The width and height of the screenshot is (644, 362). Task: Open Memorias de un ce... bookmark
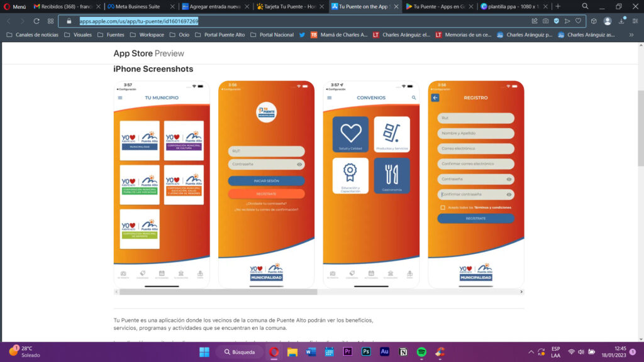(464, 35)
